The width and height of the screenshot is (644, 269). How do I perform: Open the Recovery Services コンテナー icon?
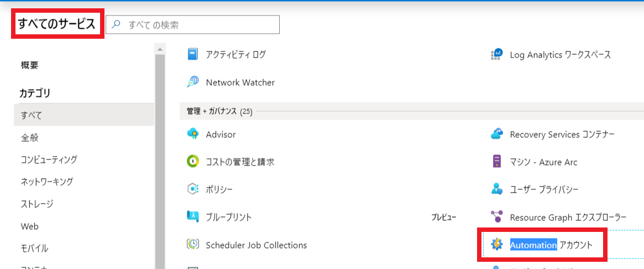(497, 134)
